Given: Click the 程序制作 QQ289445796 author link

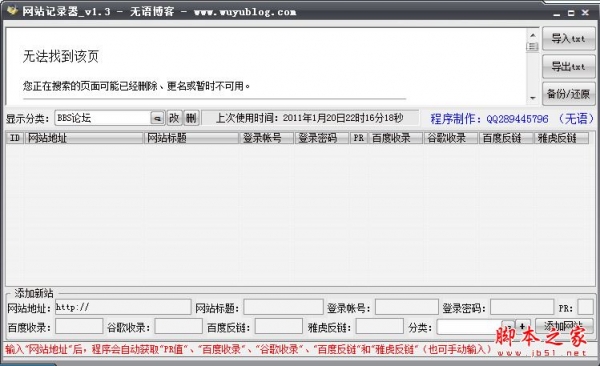Looking at the screenshot, I should click(x=512, y=119).
